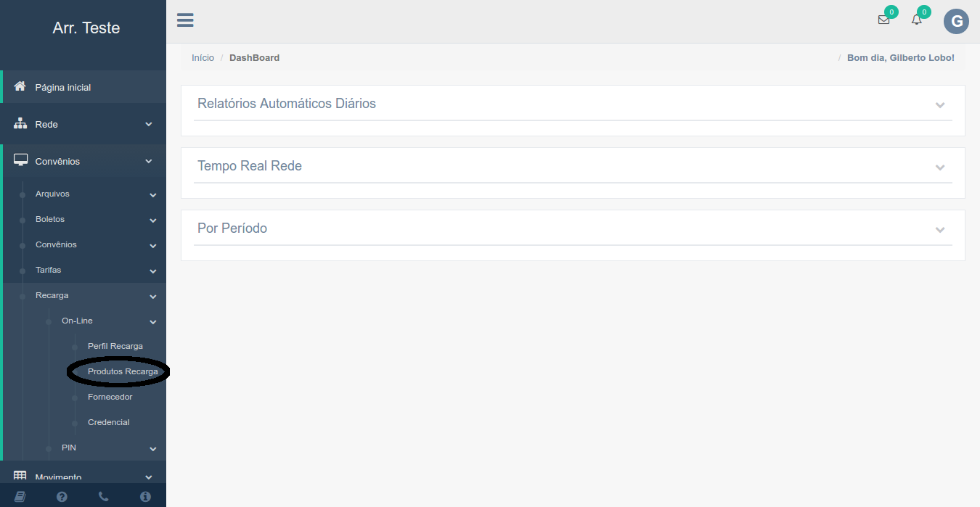Open the Fornecedor menu item
The image size is (980, 507).
[110, 397]
